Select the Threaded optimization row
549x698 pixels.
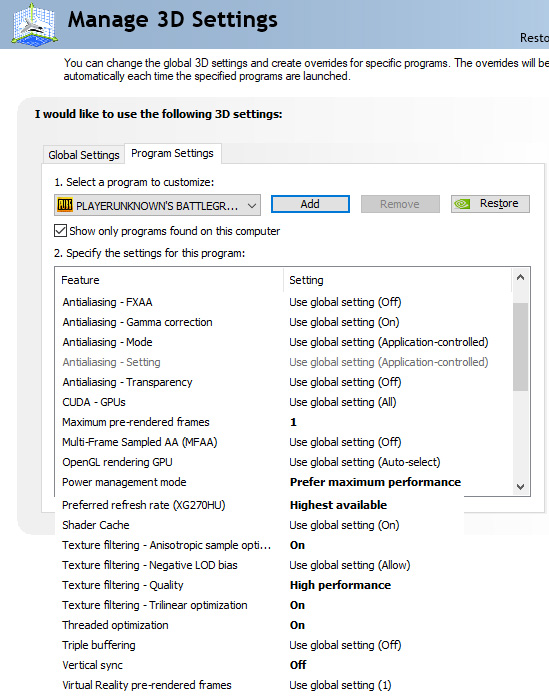tap(260, 625)
